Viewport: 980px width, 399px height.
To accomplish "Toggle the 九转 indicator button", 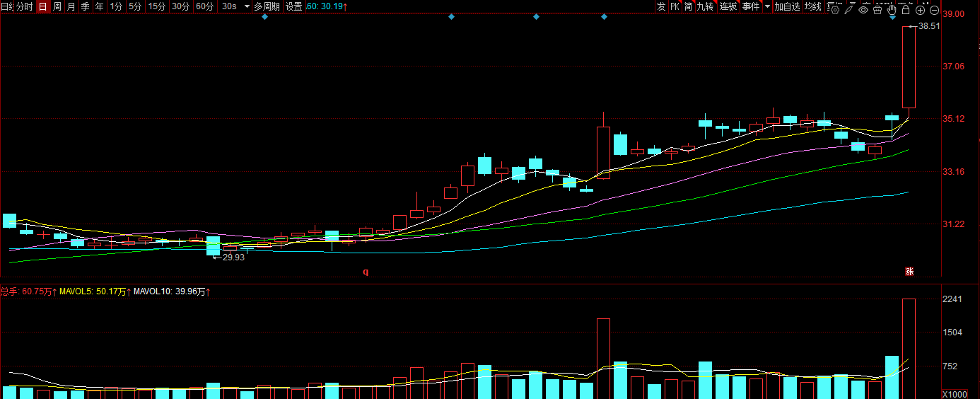I will tap(705, 6).
